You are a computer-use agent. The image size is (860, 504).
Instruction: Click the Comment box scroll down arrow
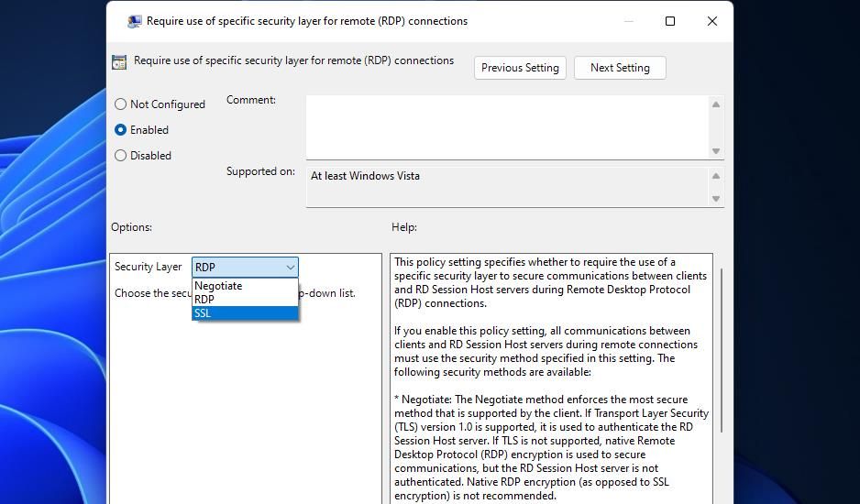pyautogui.click(x=716, y=151)
